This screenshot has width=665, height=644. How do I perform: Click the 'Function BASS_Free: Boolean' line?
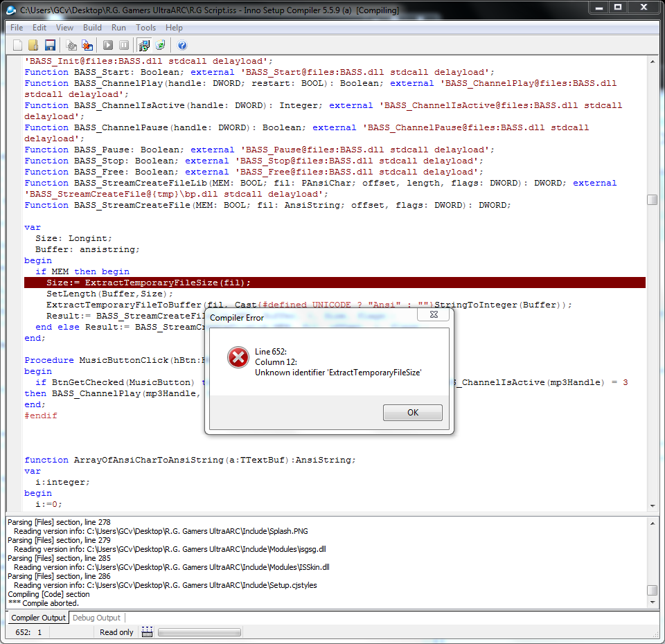(254, 172)
